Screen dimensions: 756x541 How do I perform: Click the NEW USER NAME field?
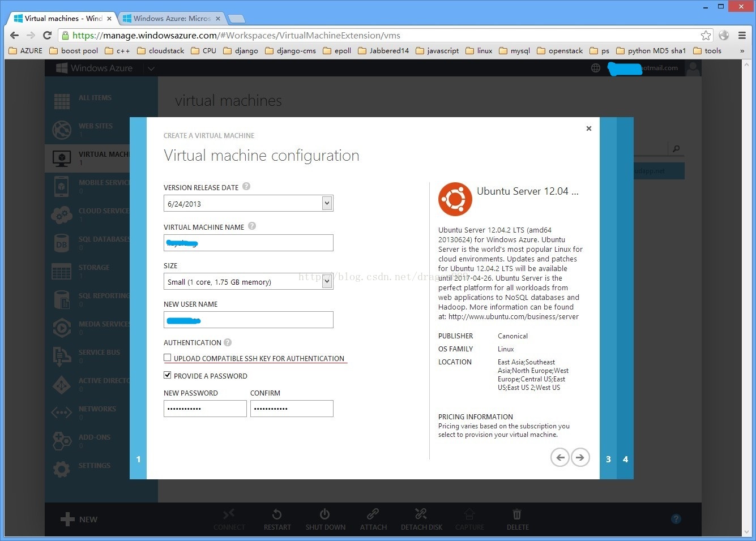pos(249,320)
